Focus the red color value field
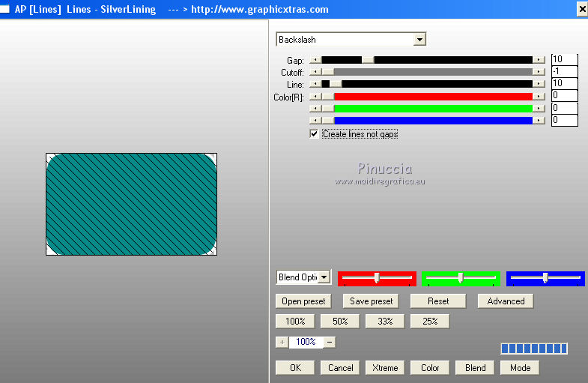 (x=564, y=96)
